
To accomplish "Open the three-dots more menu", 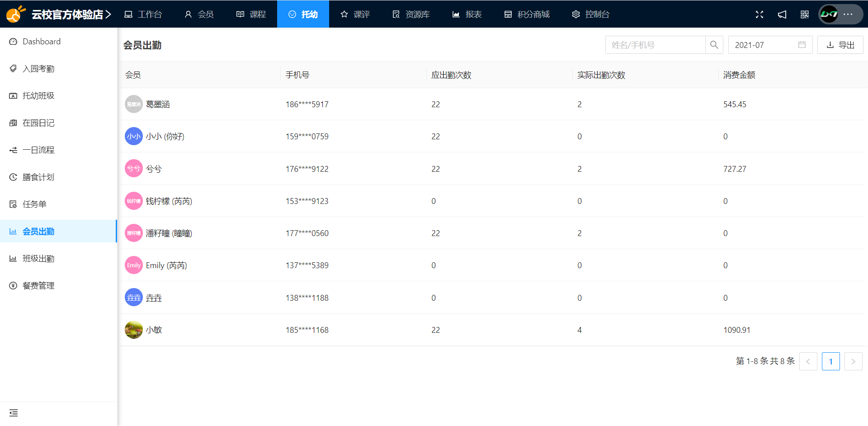I will click(848, 14).
